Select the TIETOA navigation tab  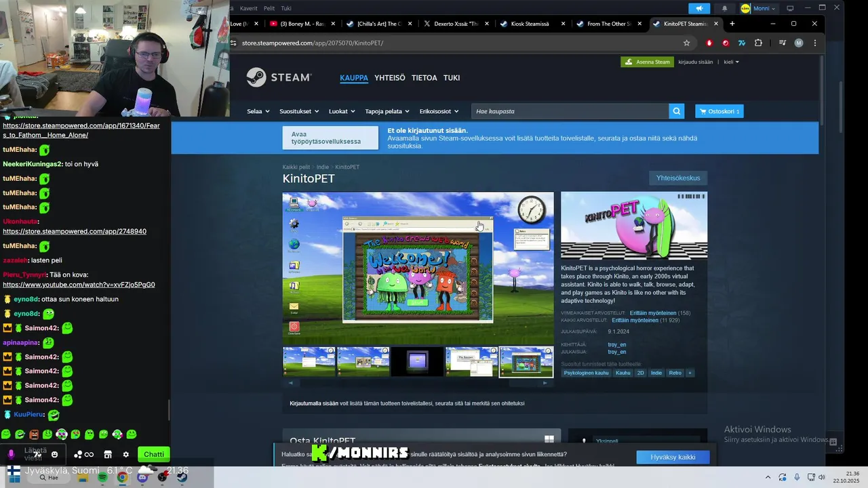(x=425, y=78)
